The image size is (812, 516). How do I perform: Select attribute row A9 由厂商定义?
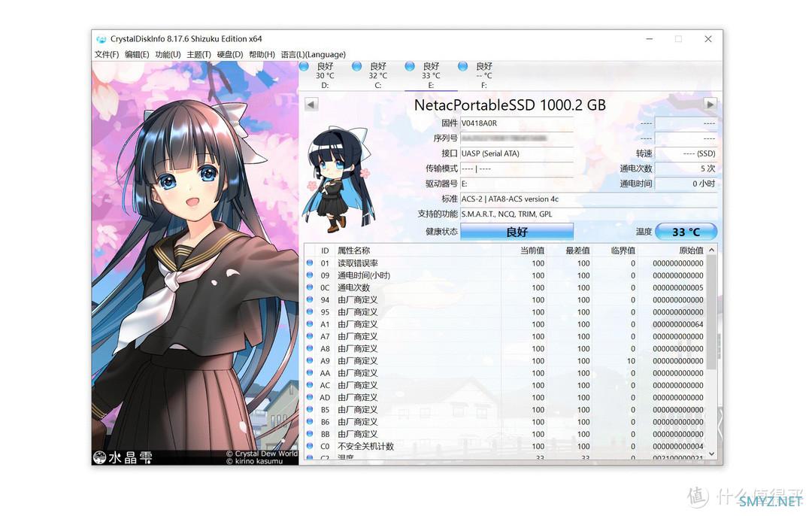pyautogui.click(x=505, y=361)
